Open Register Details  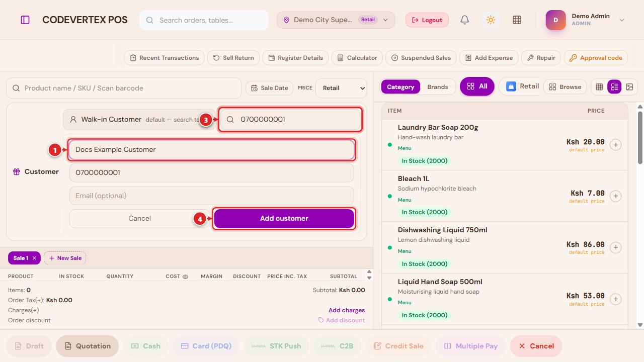point(296,58)
